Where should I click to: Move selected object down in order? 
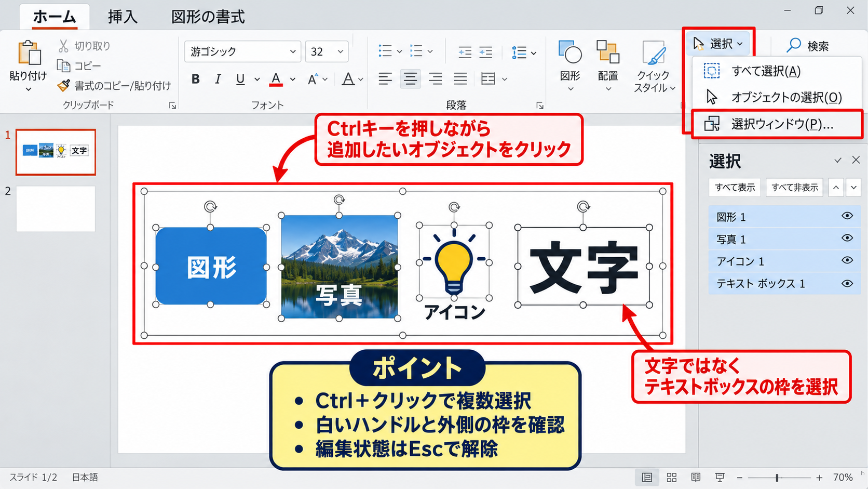point(854,188)
